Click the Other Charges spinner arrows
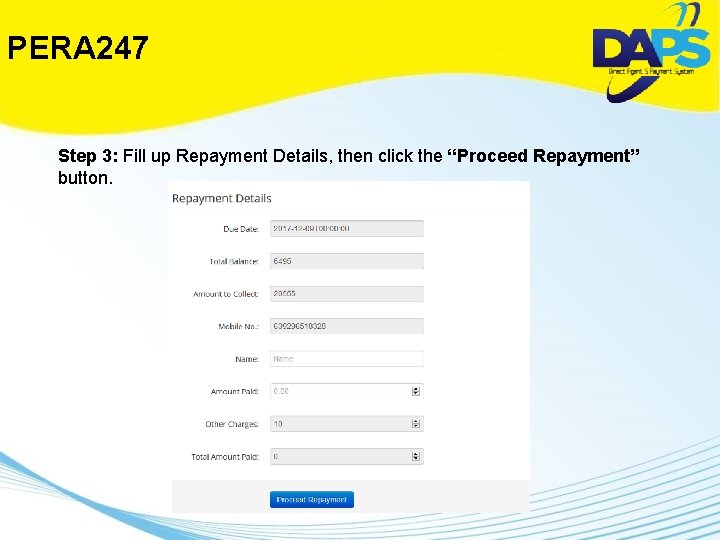 [416, 424]
